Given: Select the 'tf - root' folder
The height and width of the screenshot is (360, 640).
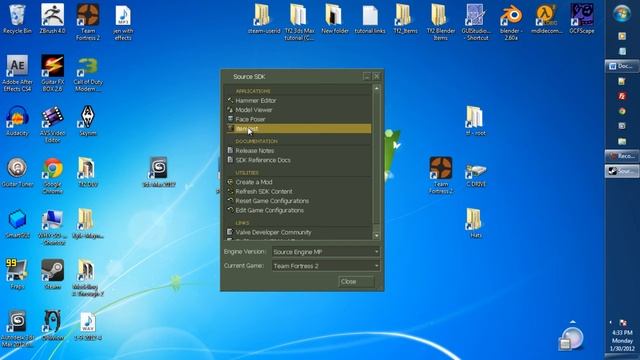Looking at the screenshot, I should (476, 121).
